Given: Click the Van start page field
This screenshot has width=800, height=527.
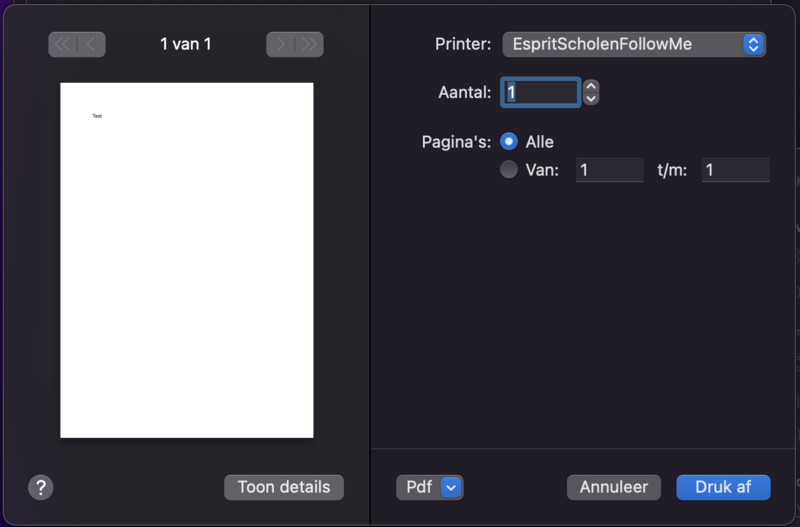Looking at the screenshot, I should 609,170.
